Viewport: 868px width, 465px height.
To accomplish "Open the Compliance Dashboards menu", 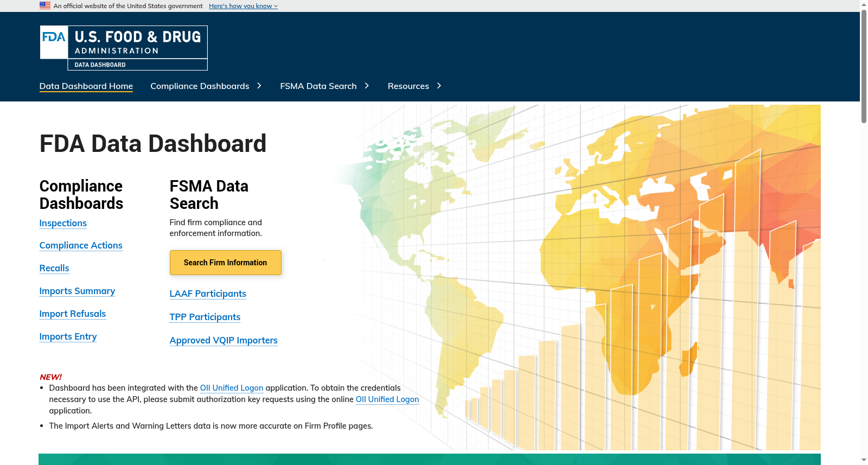I will coord(200,86).
